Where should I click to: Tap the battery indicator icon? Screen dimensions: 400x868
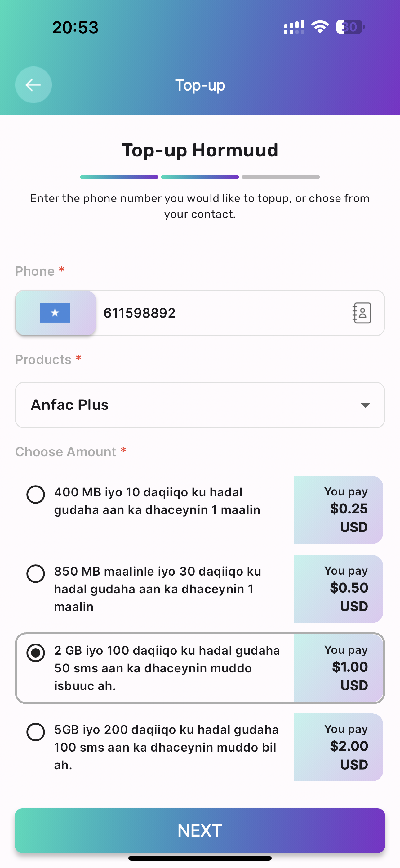click(350, 27)
